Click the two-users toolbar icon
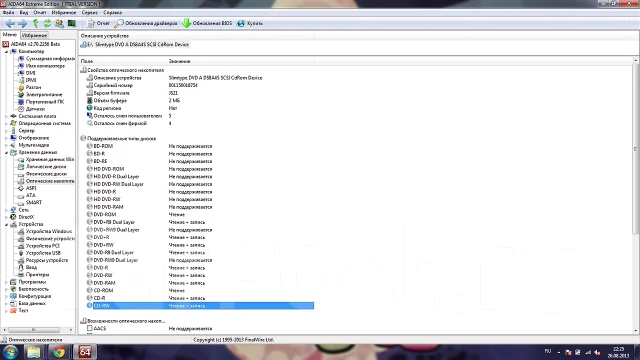The width and height of the screenshot is (640, 360). pyautogui.click(x=59, y=23)
